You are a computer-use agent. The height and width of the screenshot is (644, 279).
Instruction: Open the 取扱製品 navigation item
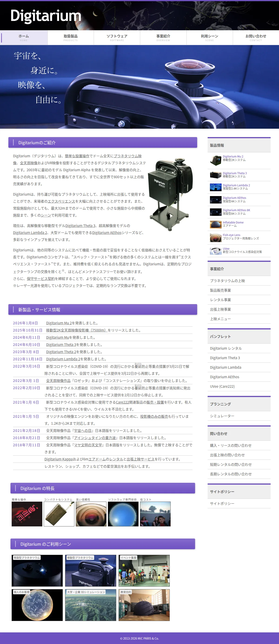click(70, 38)
